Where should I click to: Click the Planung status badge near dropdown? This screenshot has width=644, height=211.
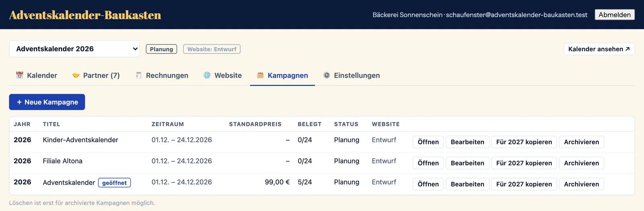pos(161,49)
